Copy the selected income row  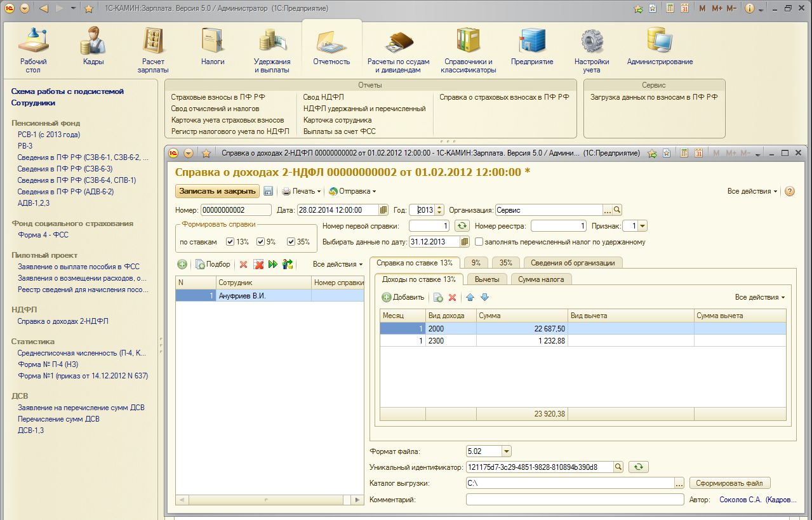click(438, 297)
